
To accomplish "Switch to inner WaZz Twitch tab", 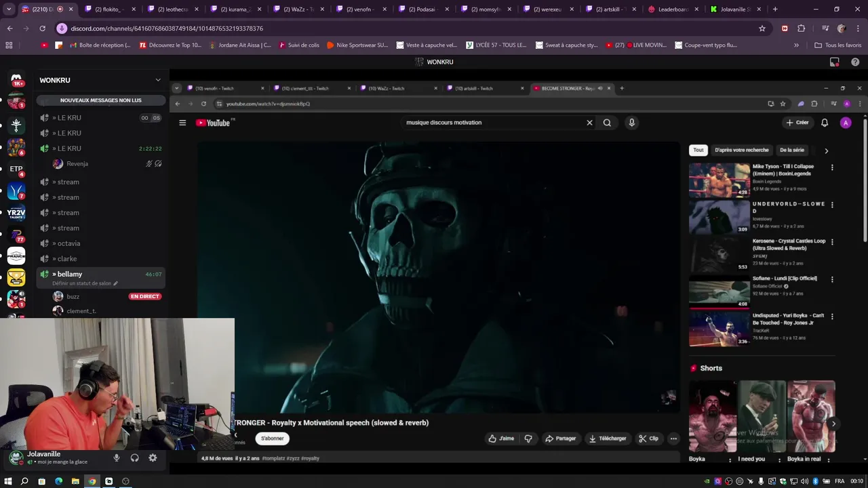I will pos(400,88).
